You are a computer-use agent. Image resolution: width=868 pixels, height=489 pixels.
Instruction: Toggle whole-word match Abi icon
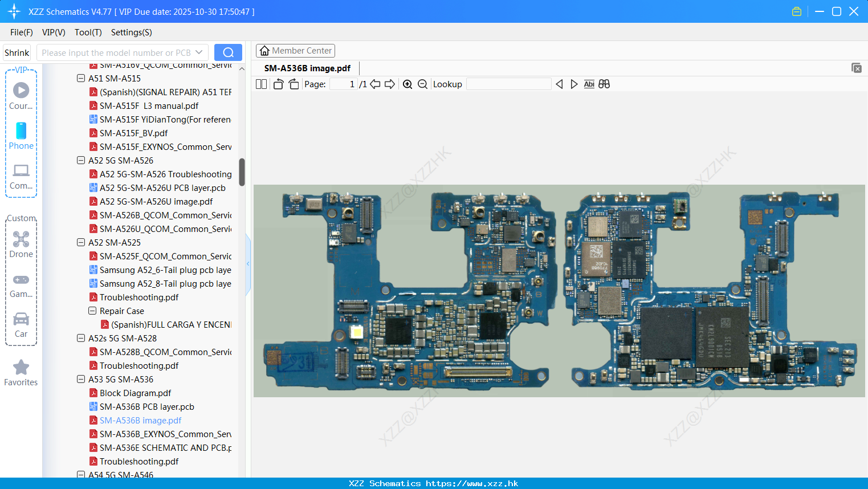[x=589, y=84]
